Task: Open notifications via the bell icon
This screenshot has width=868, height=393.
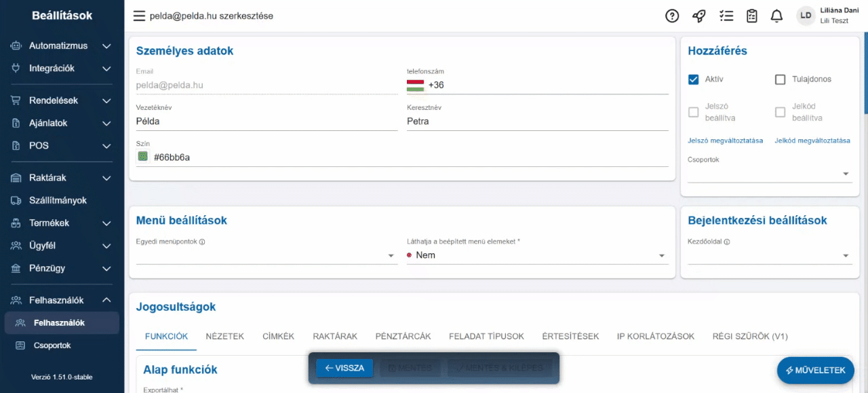Action: click(776, 15)
